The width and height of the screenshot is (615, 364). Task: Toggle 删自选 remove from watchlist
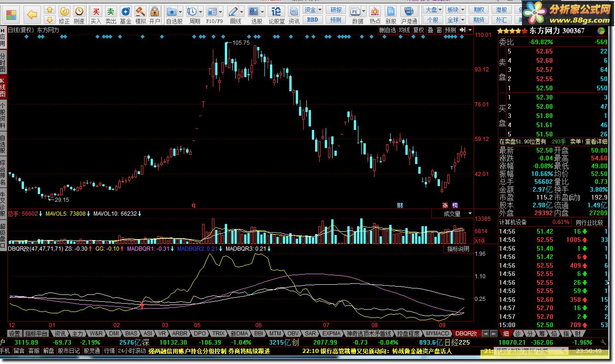coord(387,30)
